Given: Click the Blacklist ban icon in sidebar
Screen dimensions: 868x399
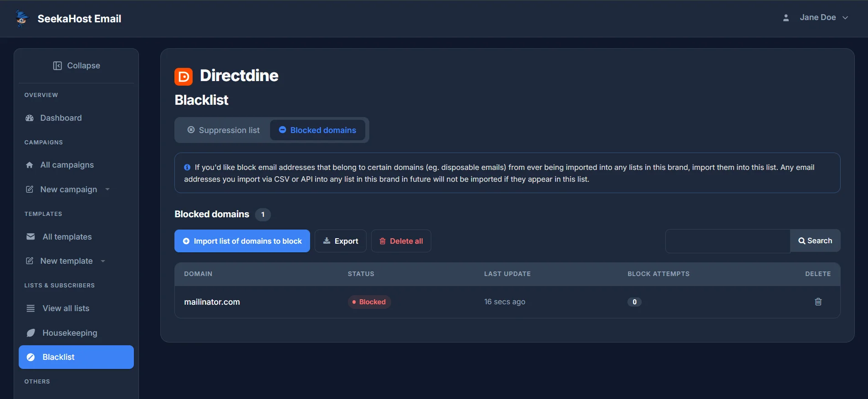Looking at the screenshot, I should pyautogui.click(x=31, y=357).
